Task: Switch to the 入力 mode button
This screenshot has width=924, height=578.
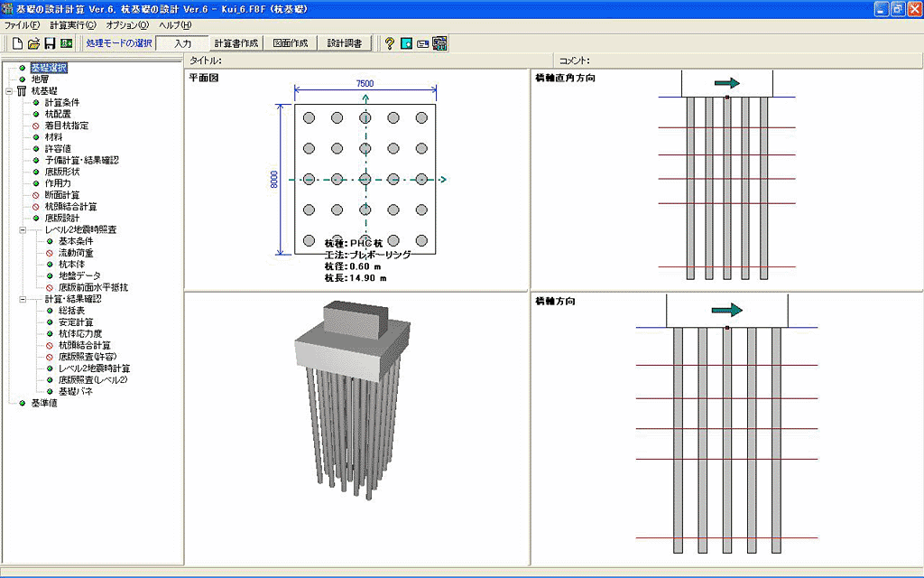Action: point(182,43)
